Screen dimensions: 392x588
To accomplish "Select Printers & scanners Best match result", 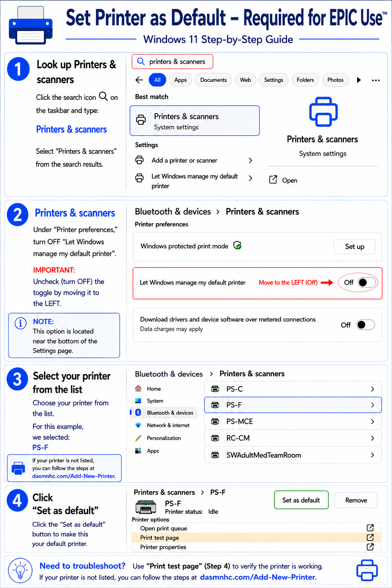I will click(195, 121).
